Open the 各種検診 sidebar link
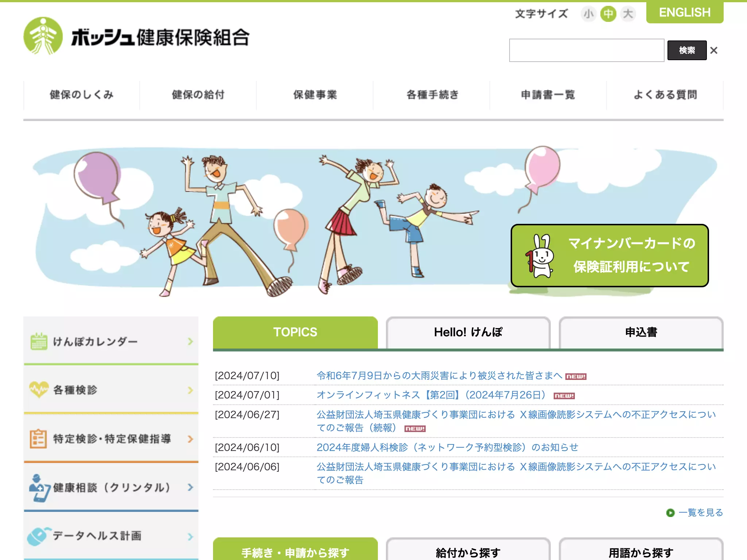The height and width of the screenshot is (560, 747). coord(111,390)
